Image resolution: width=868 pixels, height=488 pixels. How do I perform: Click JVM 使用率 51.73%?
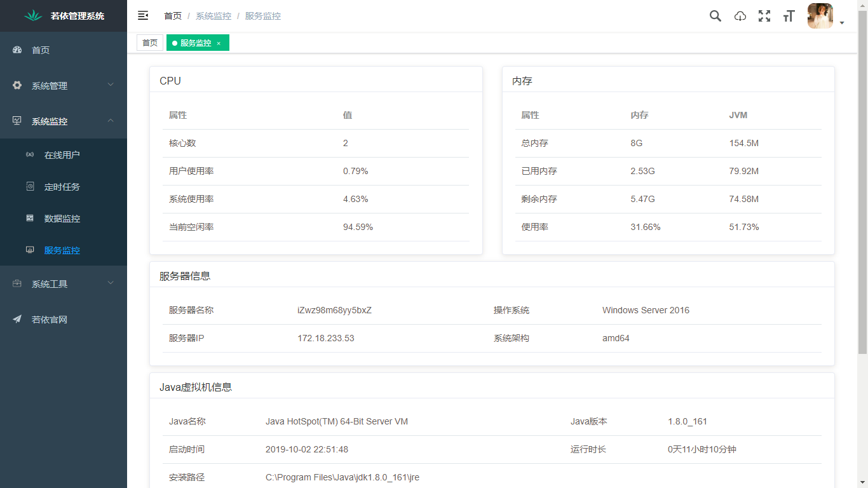[744, 227]
